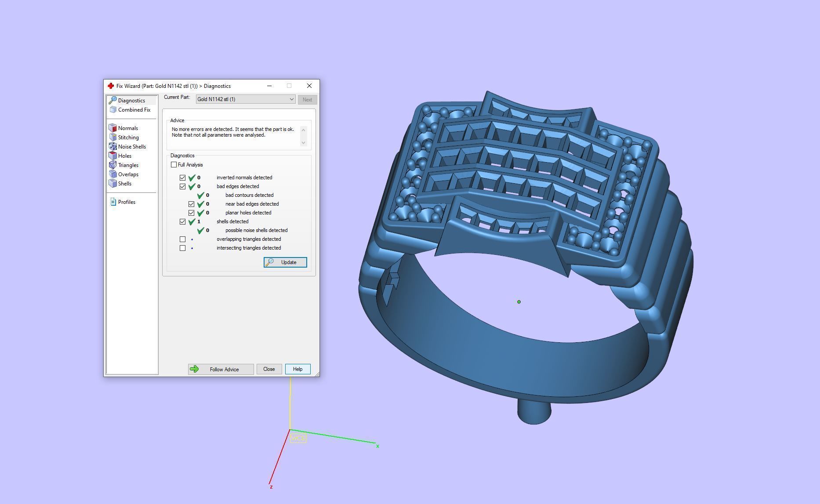
Task: Click the disabled Next button
Action: click(307, 100)
